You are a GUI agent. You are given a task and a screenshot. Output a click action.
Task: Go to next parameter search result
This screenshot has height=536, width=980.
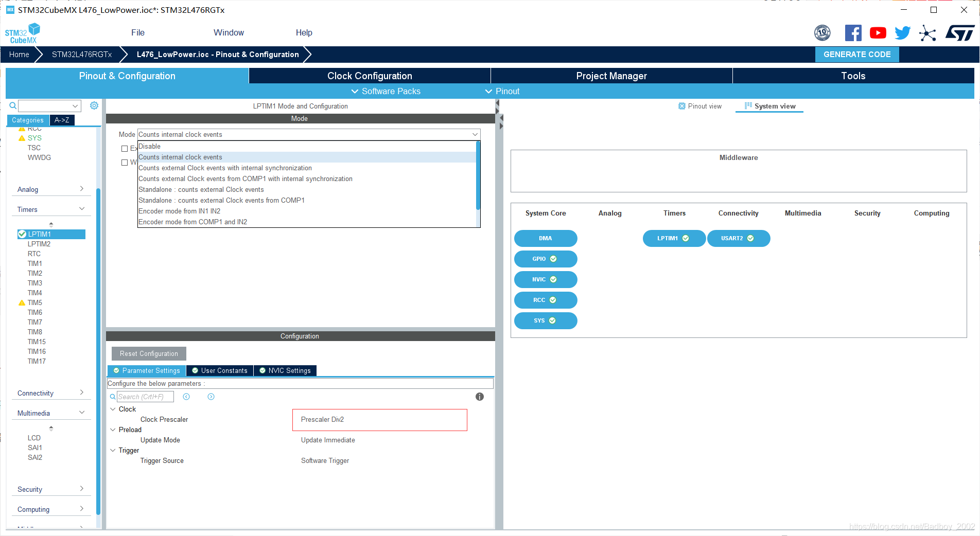tap(211, 397)
